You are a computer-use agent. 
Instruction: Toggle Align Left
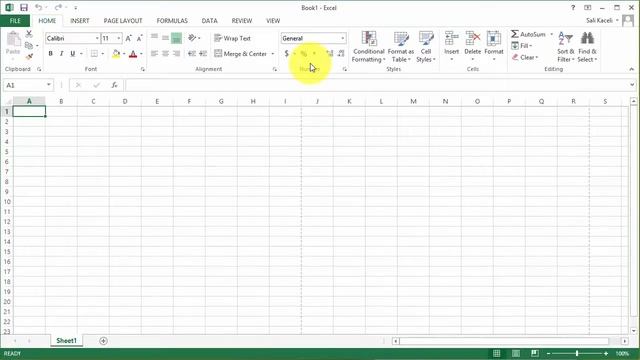tap(154, 53)
